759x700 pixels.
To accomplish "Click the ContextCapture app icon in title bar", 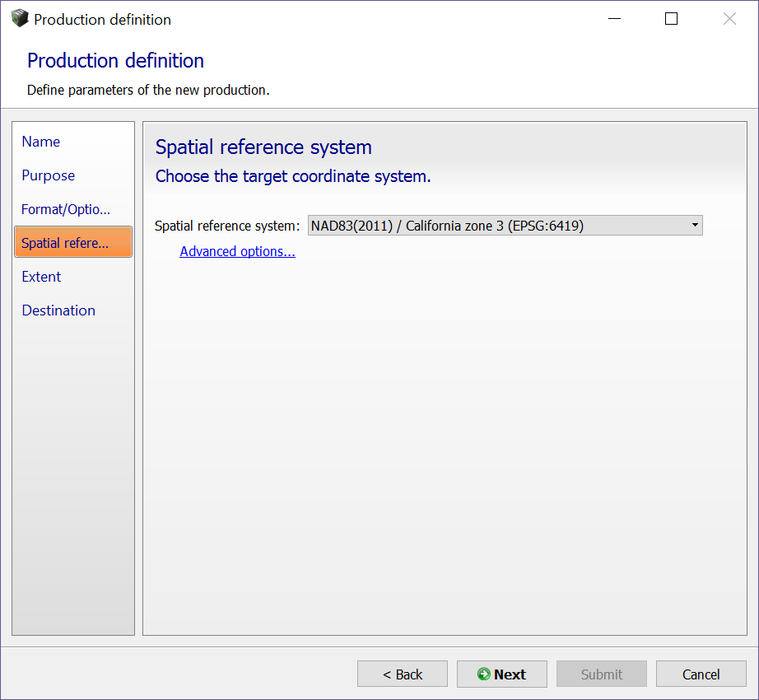I will point(19,19).
